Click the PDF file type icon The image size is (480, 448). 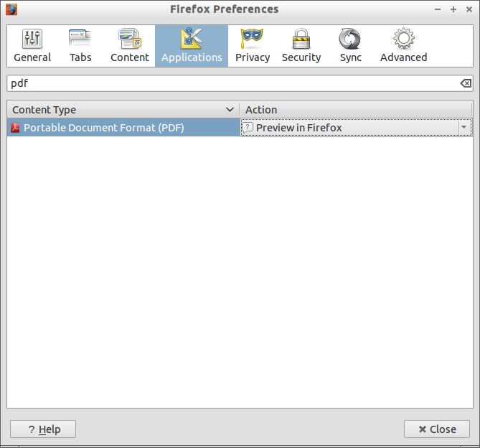point(15,128)
